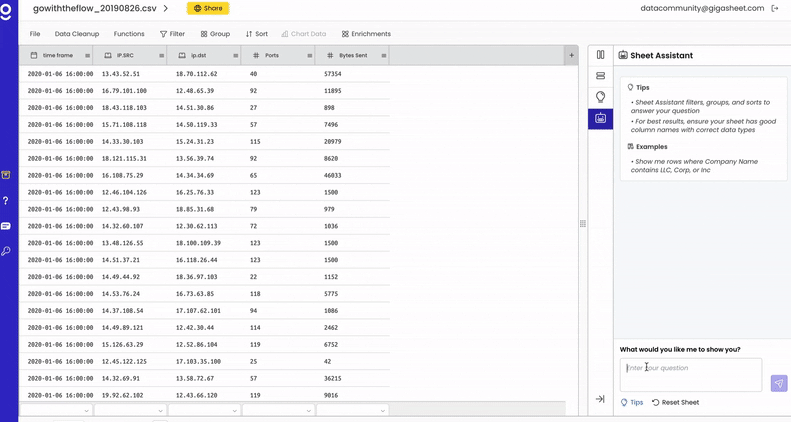The image size is (791, 422).
Task: Click the Ports column number type icon
Action: (256, 55)
